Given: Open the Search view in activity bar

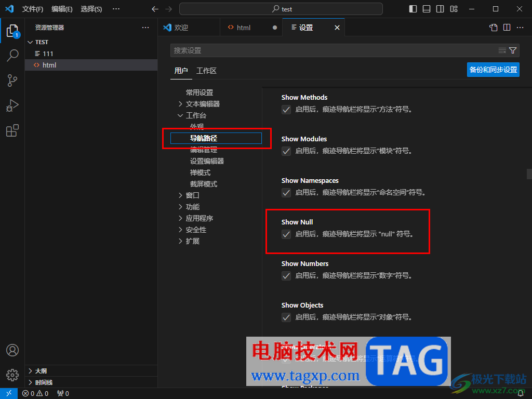Looking at the screenshot, I should click(x=12, y=55).
